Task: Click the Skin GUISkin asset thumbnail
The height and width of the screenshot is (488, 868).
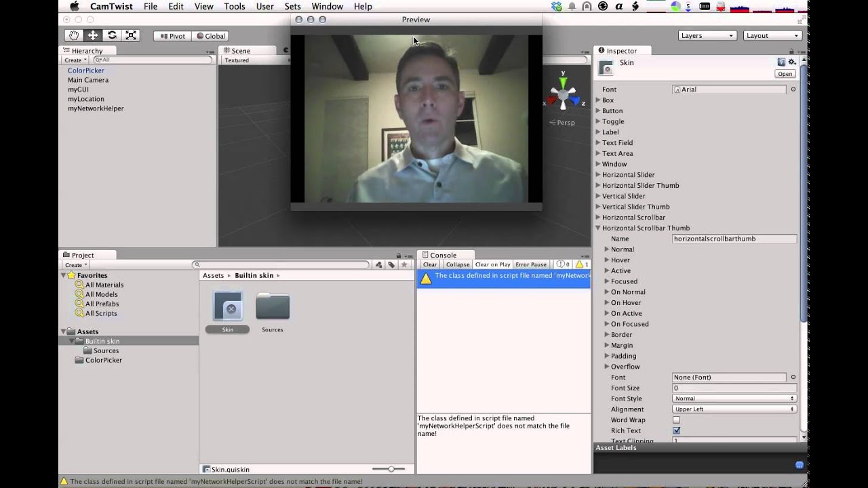Action: (228, 307)
